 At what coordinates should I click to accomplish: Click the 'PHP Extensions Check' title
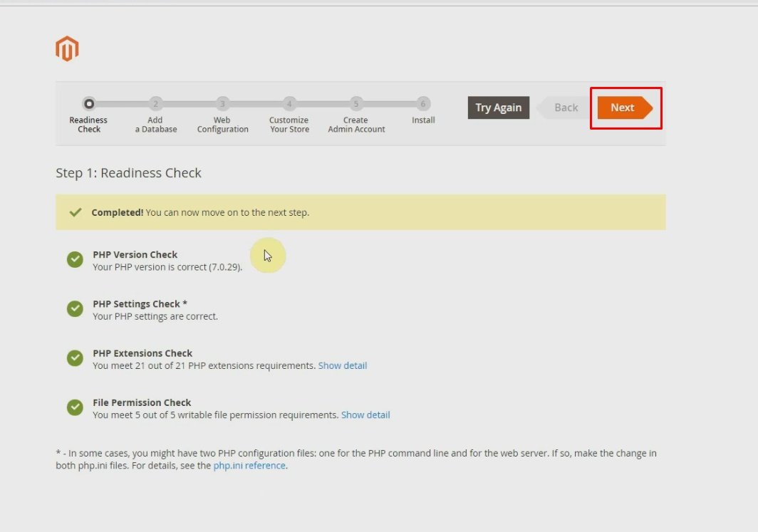pos(142,353)
